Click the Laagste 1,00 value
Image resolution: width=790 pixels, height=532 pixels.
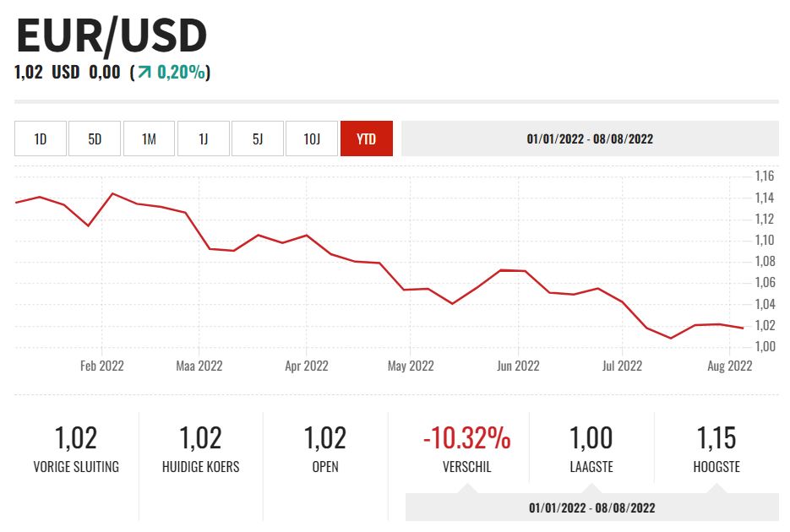point(591,438)
